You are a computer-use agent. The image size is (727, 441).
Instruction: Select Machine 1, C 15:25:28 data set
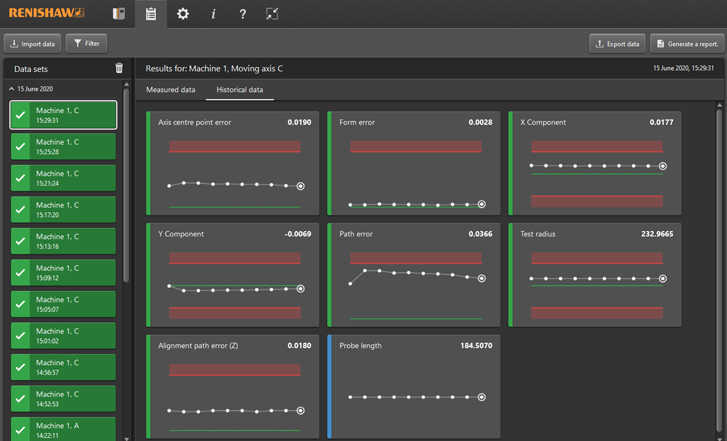[x=63, y=147]
